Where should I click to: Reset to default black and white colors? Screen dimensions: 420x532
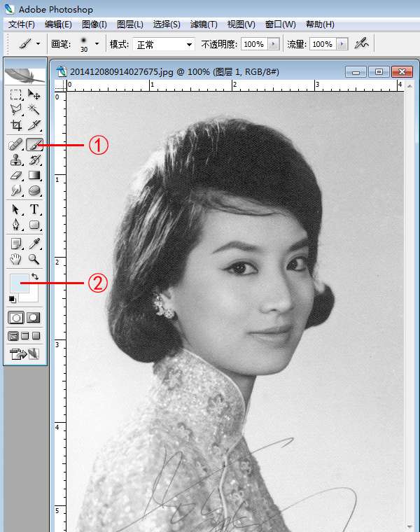click(x=12, y=300)
